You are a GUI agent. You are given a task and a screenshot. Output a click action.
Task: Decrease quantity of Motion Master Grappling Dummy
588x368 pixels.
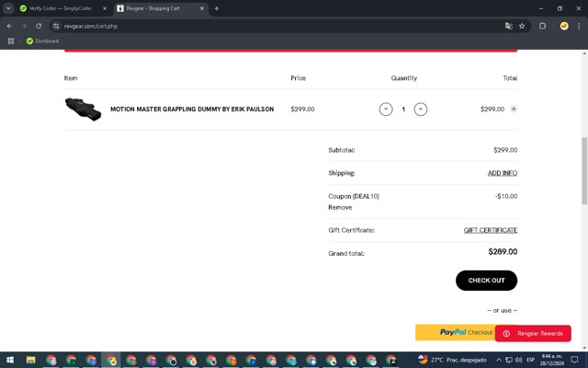click(386, 109)
